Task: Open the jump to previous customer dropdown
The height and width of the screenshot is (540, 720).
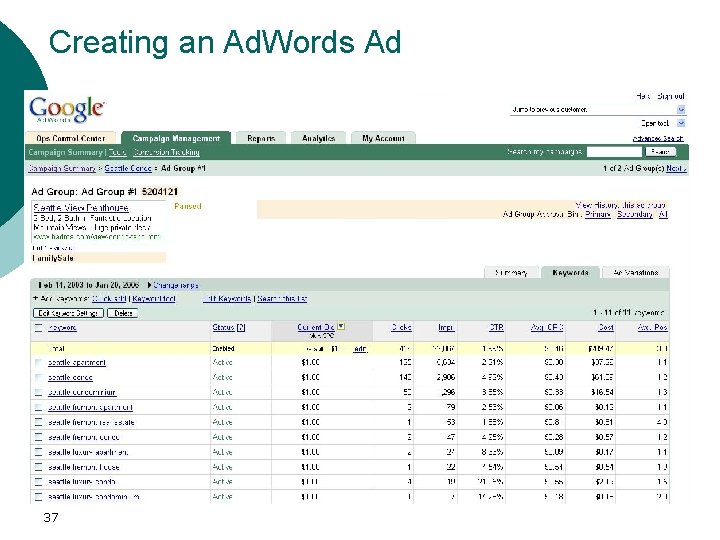Action: pos(681,109)
